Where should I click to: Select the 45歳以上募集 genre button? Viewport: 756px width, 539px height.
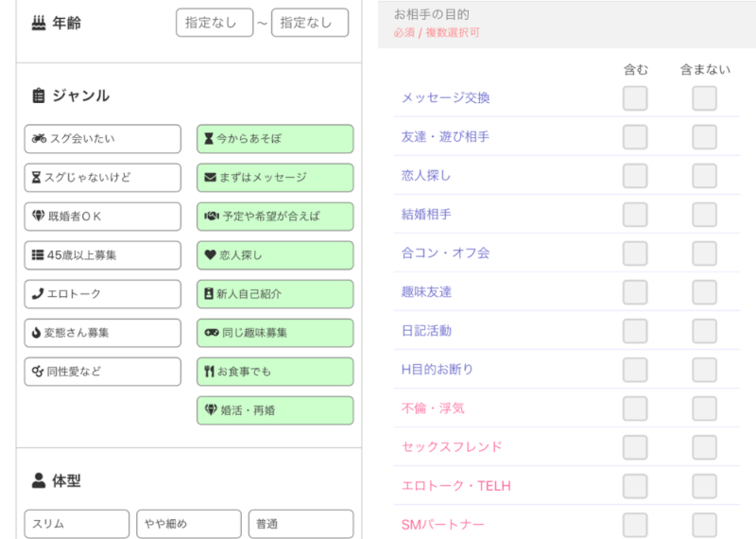click(x=103, y=255)
